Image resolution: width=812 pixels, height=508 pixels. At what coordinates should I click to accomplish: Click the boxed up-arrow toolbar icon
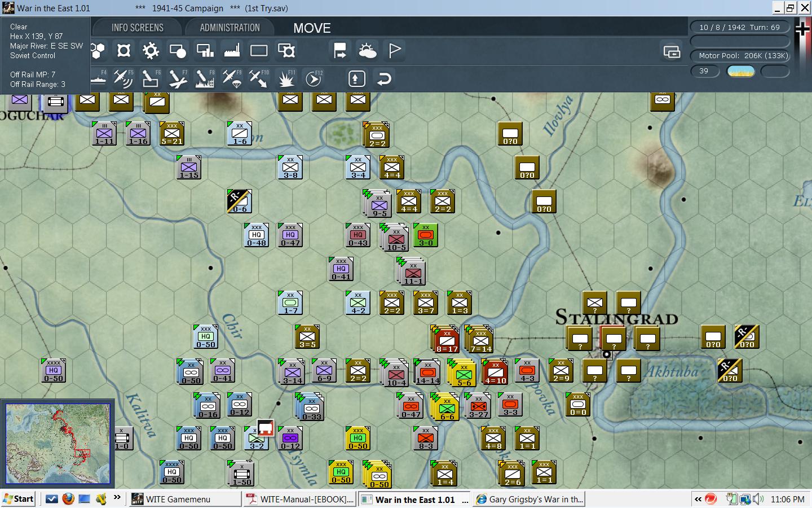click(x=357, y=78)
